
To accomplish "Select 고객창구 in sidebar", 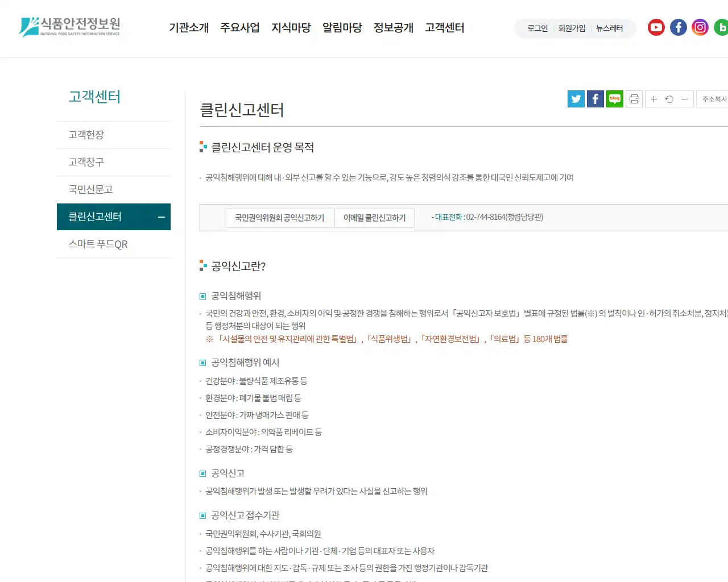I will pyautogui.click(x=114, y=162).
